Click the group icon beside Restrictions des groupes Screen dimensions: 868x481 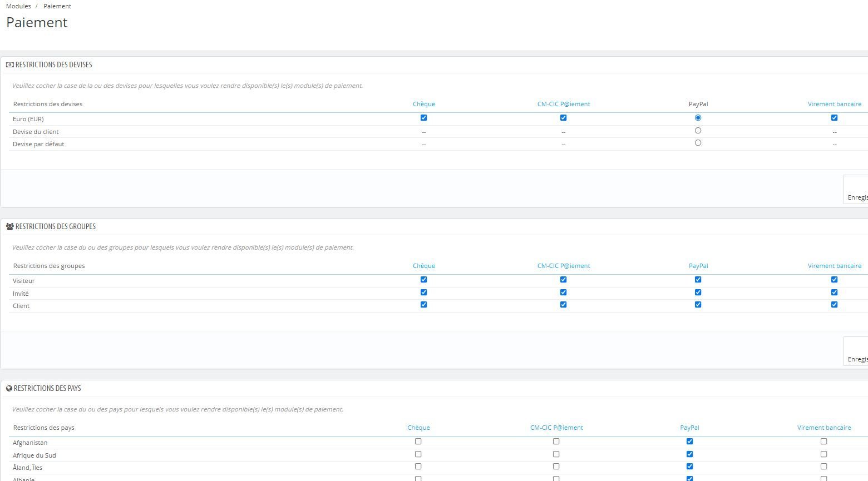[x=9, y=227]
